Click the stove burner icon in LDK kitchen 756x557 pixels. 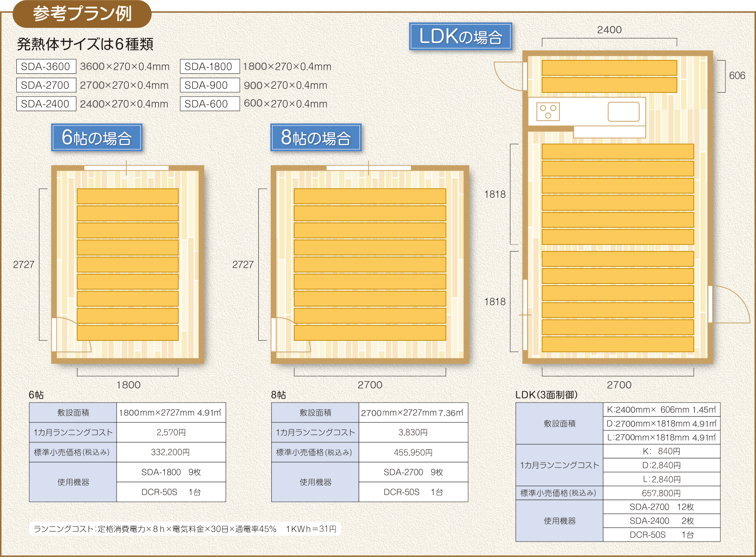pos(548,112)
